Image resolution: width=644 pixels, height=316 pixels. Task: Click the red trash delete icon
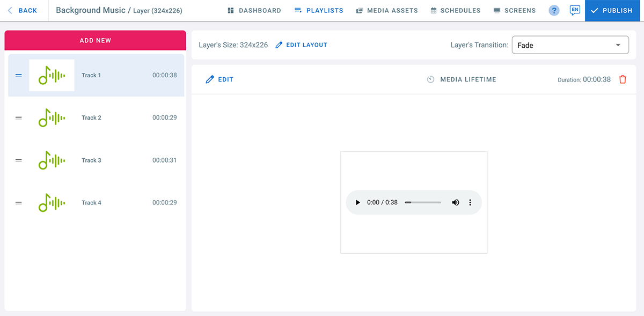(623, 79)
